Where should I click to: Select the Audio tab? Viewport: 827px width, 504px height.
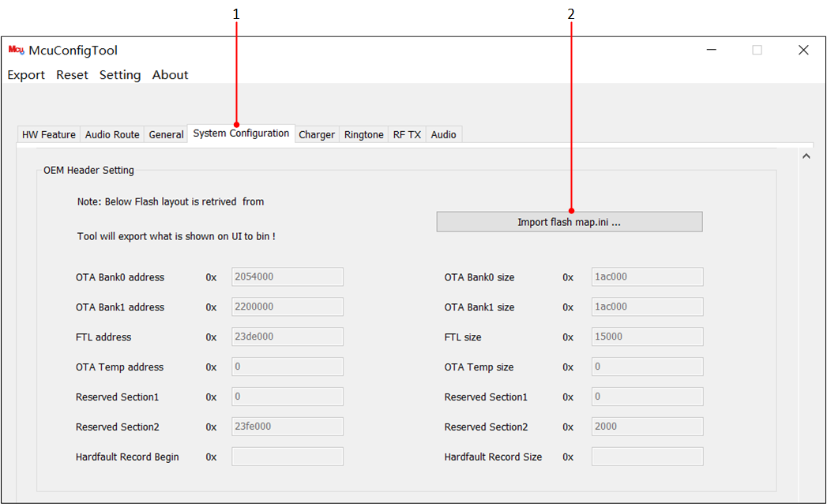444,134
